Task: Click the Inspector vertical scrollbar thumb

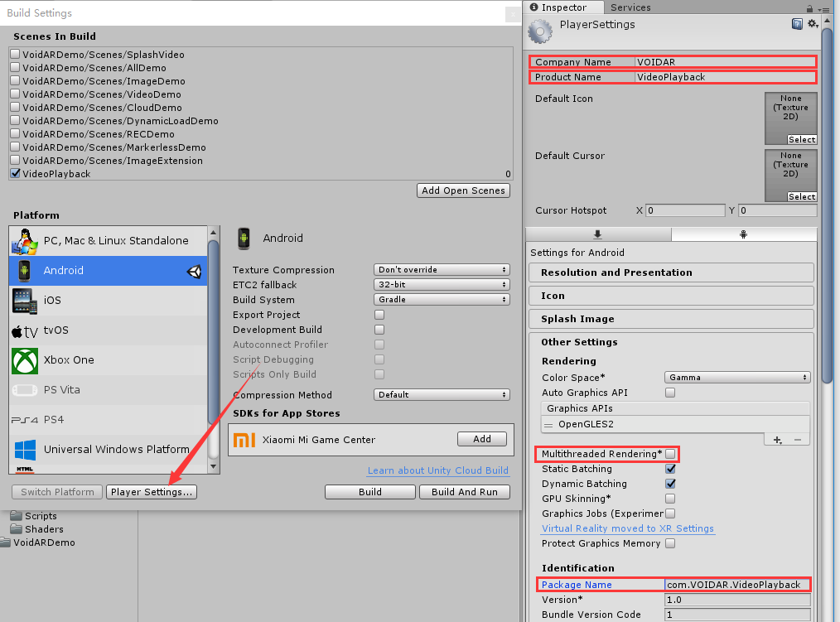Action: pyautogui.click(x=827, y=206)
